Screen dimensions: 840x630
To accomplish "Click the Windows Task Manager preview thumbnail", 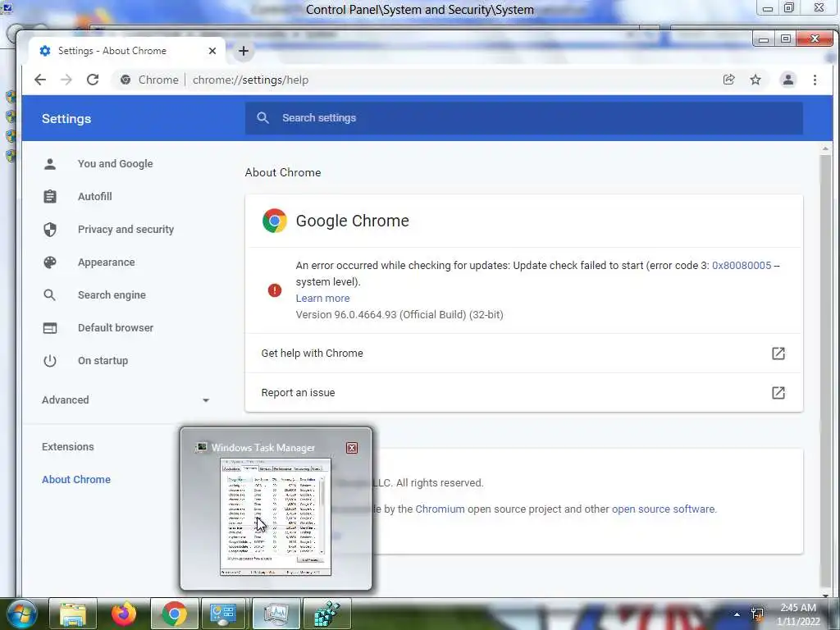I will click(x=276, y=517).
